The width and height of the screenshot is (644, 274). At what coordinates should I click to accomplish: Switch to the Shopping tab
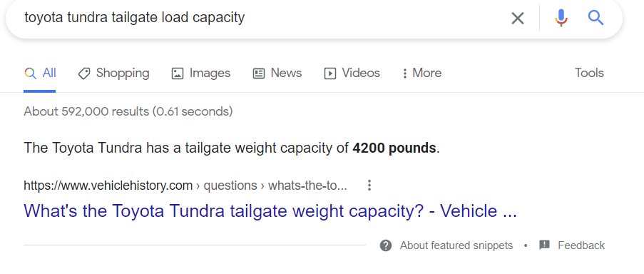coord(113,73)
